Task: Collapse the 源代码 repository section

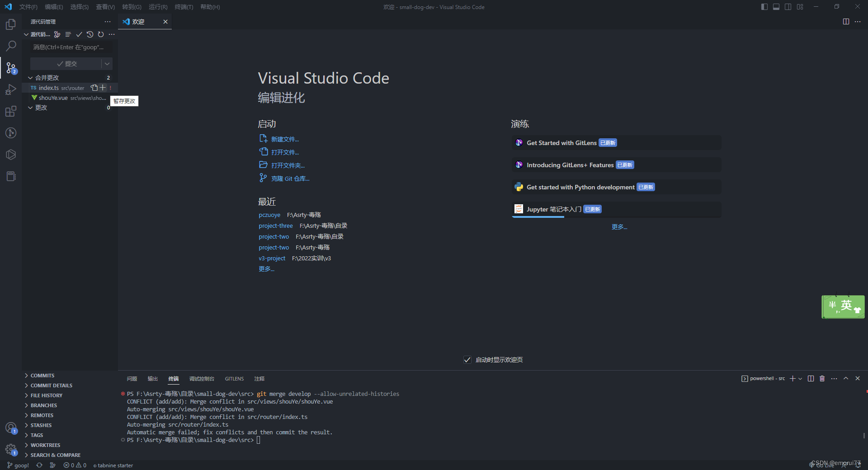Action: click(x=26, y=34)
